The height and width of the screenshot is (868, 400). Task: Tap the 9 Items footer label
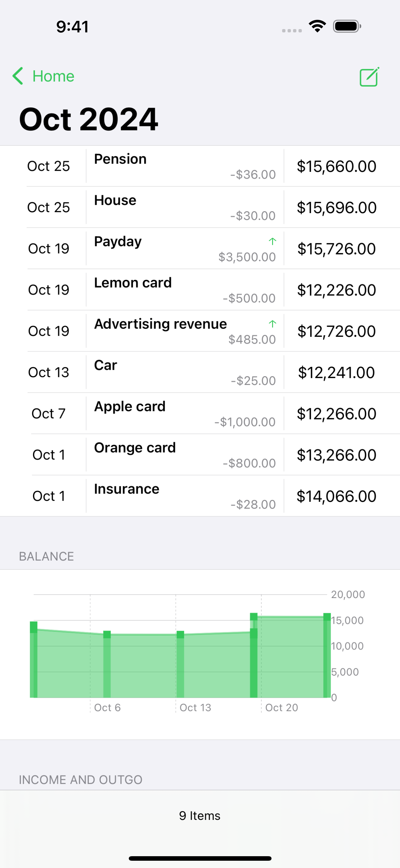[200, 816]
